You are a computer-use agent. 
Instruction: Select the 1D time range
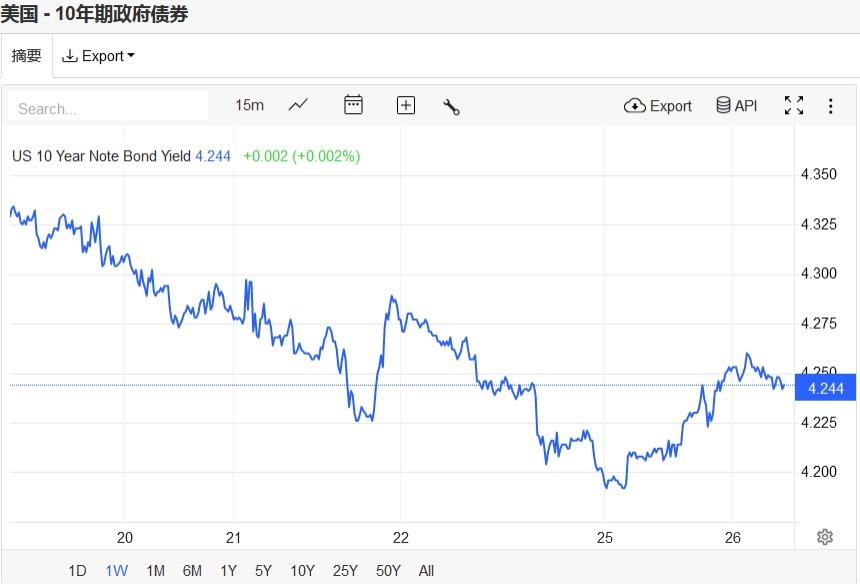pos(77,571)
